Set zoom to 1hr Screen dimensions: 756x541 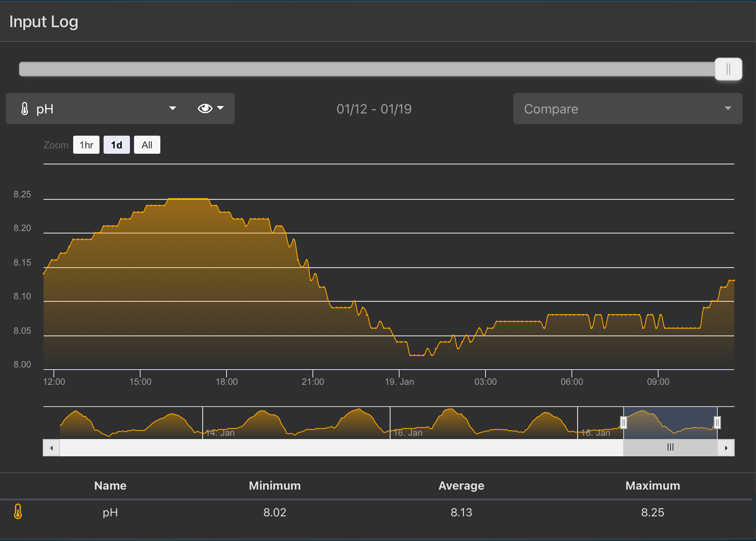tap(86, 145)
